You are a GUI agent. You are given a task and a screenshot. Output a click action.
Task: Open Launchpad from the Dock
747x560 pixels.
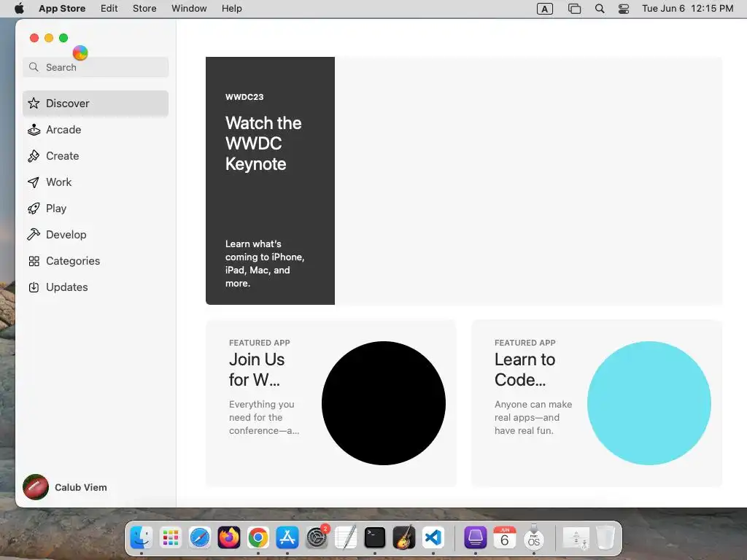coord(171,537)
